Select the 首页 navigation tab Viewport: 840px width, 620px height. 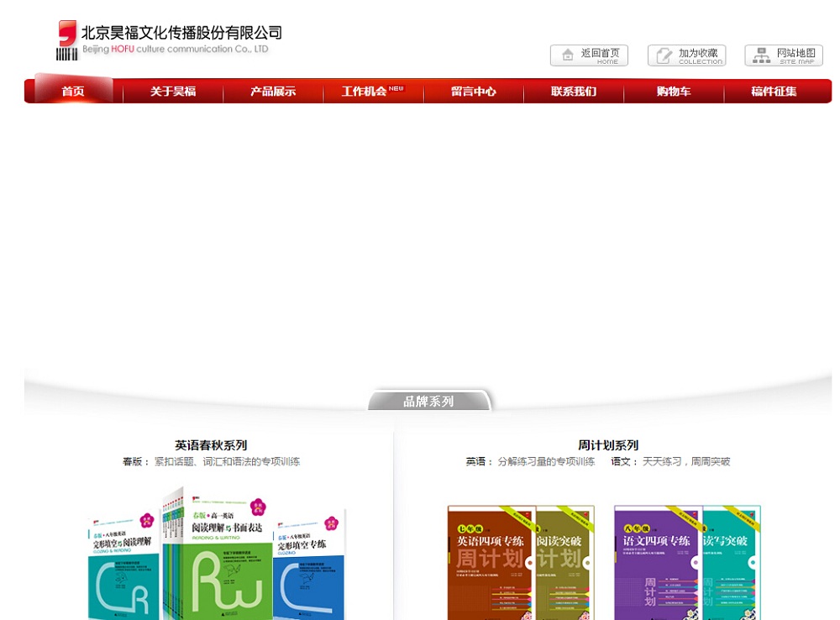click(x=73, y=91)
